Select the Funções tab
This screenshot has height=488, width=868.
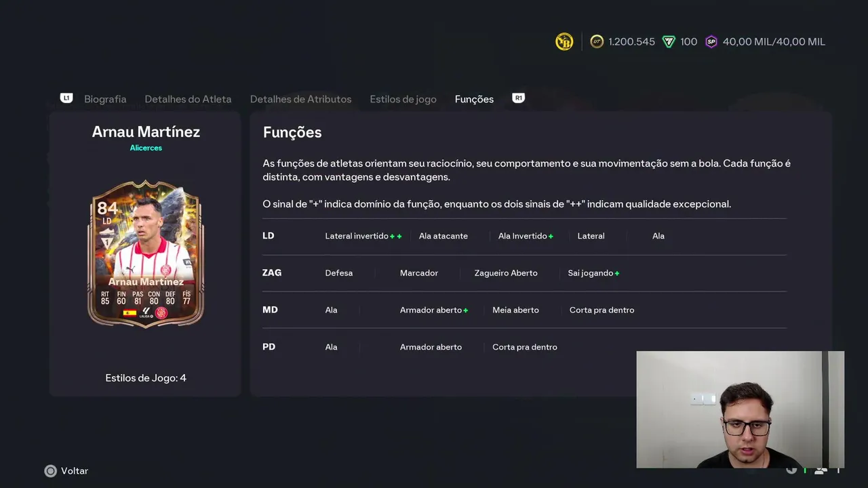pos(474,99)
